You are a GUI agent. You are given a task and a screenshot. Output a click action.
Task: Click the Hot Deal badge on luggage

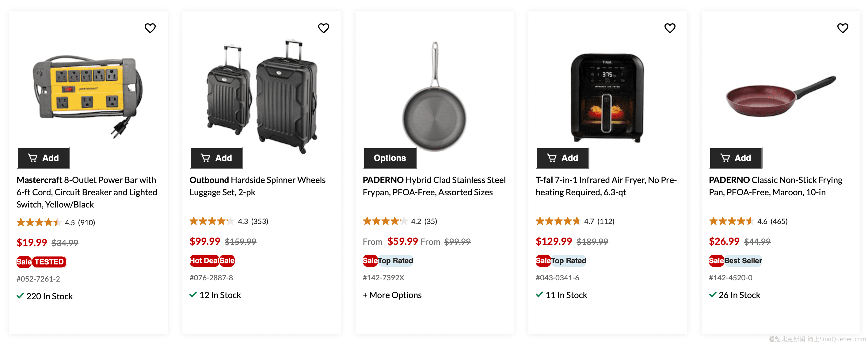204,260
